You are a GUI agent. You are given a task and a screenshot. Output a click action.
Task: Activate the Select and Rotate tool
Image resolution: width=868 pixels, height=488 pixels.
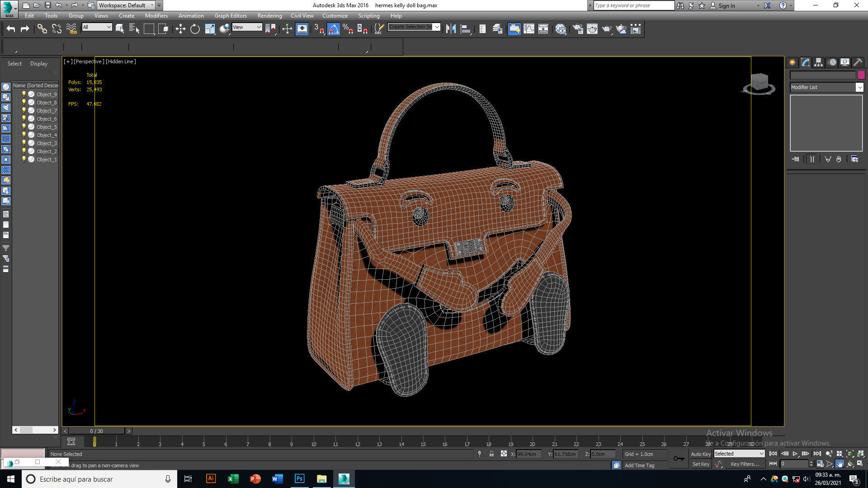point(195,29)
